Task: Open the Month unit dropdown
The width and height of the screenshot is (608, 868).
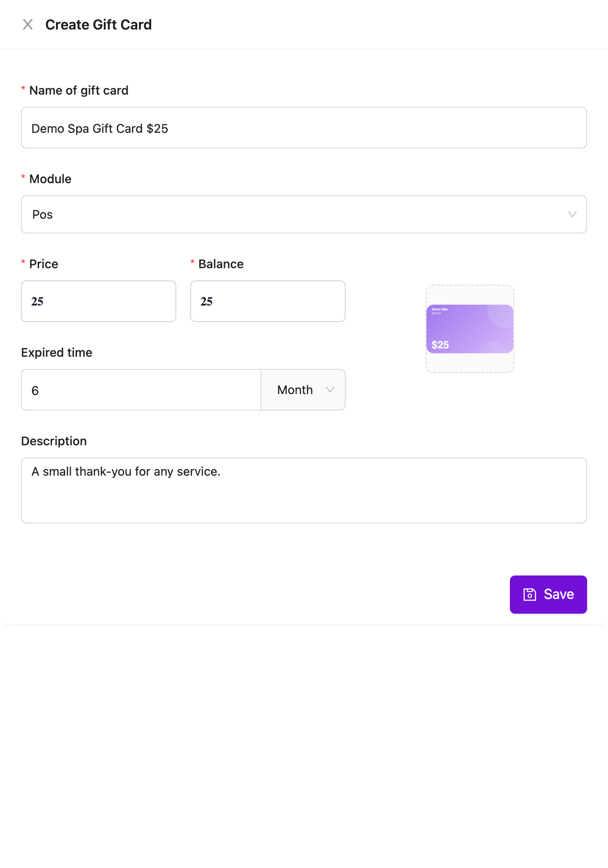Action: tap(303, 390)
